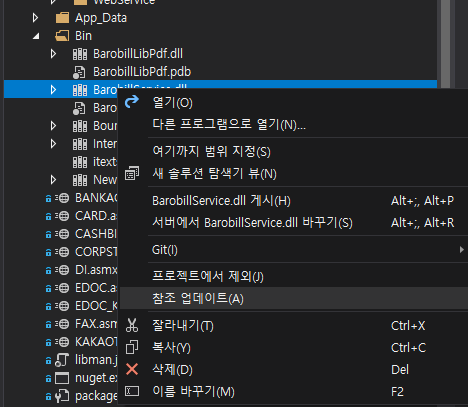Click the package… config file icon
The height and width of the screenshot is (407, 468).
62,396
